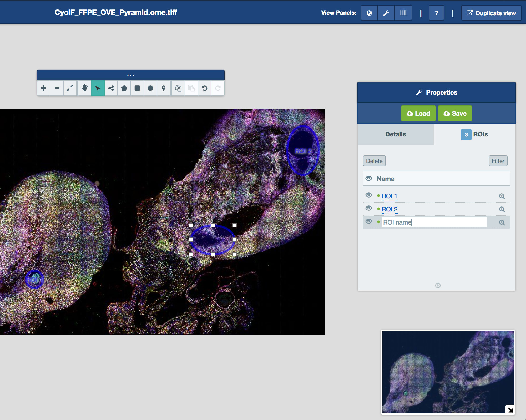Open the ROIs tab
526x420 pixels.
(475, 134)
